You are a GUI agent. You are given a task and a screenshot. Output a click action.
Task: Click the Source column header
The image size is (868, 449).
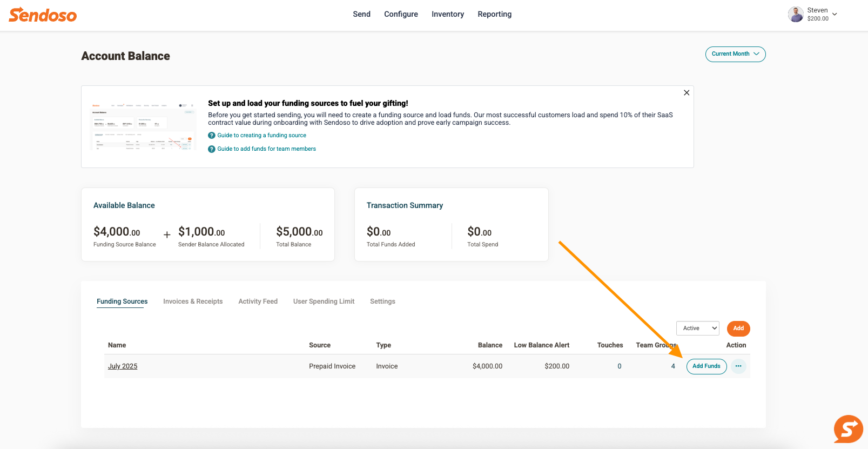pyautogui.click(x=320, y=345)
